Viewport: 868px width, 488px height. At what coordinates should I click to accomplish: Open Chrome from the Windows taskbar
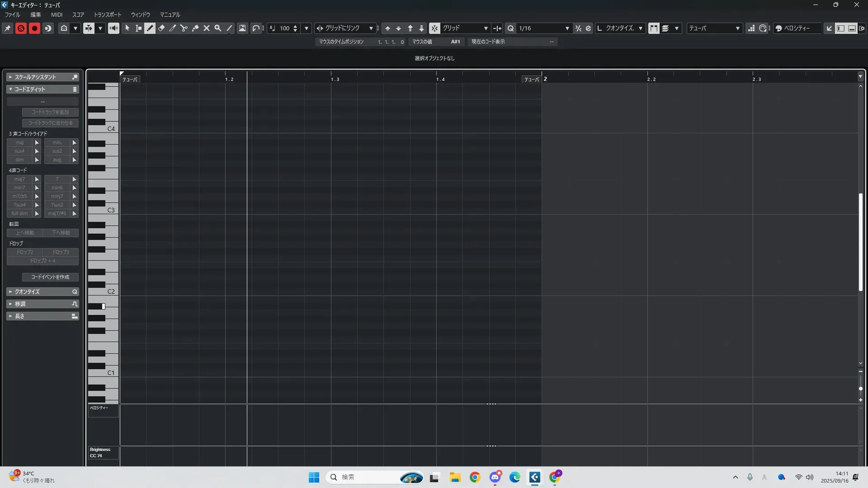475,477
